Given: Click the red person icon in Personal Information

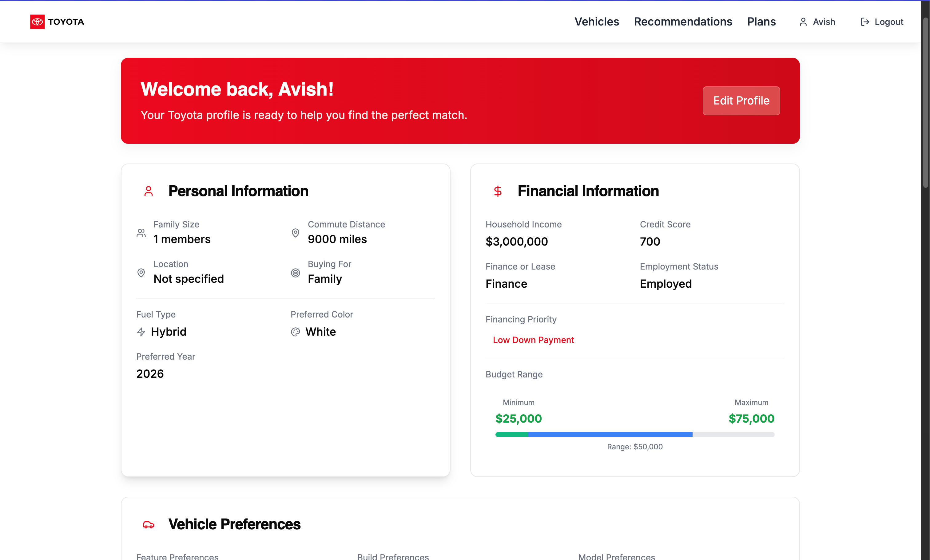Looking at the screenshot, I should [x=148, y=191].
